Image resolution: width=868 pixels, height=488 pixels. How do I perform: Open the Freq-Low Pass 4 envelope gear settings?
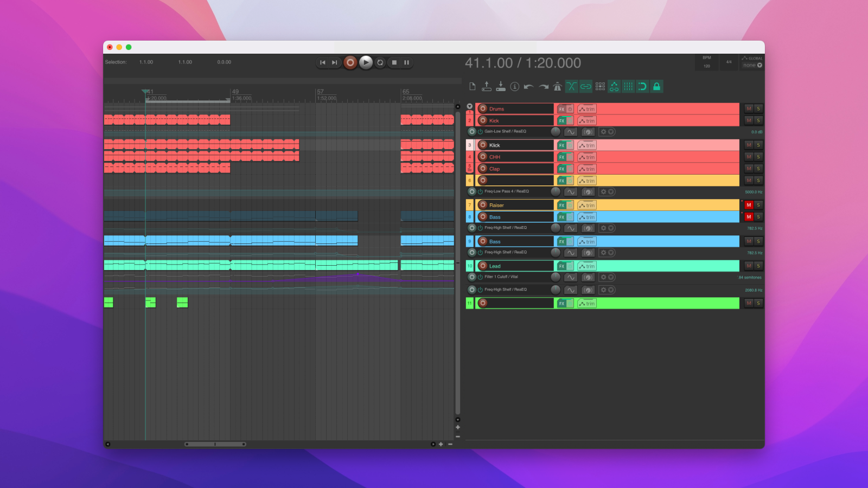tap(603, 192)
